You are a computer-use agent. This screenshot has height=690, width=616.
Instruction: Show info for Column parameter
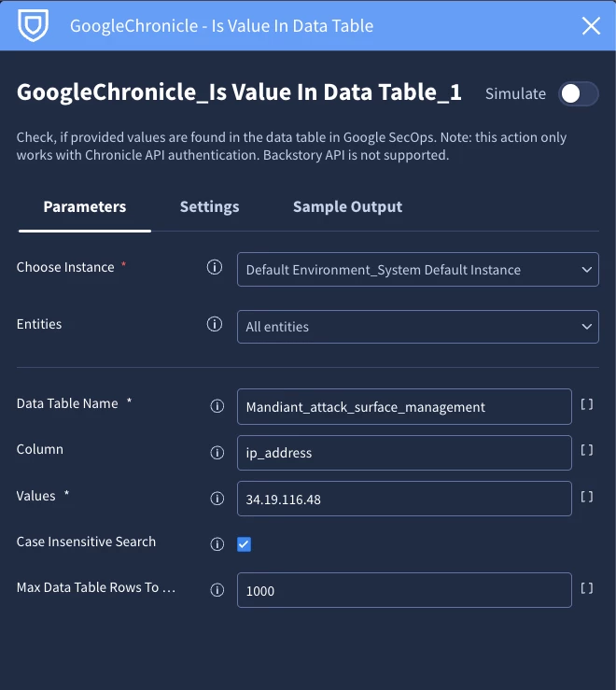pos(217,452)
